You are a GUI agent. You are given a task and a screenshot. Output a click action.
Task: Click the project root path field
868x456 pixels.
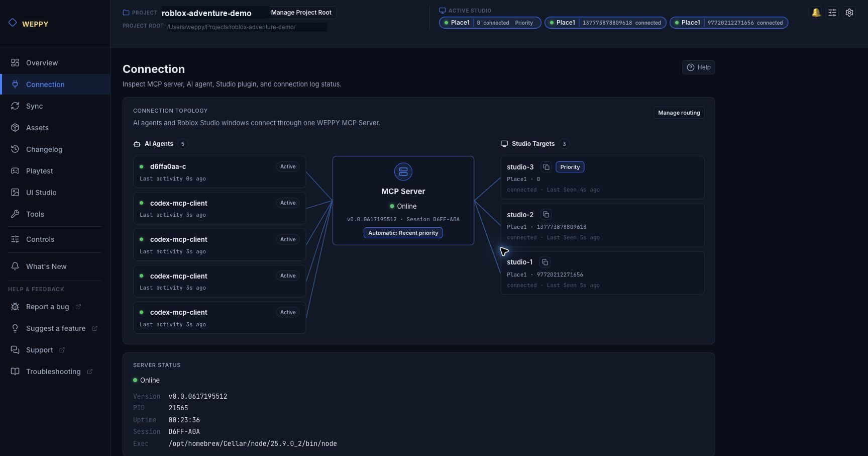[247, 27]
